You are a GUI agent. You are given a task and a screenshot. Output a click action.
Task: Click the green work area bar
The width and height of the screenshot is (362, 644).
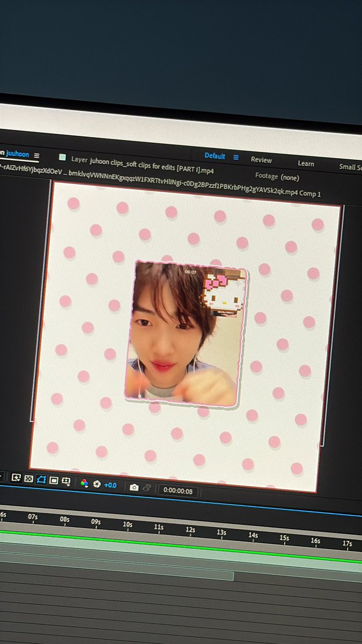click(x=181, y=546)
